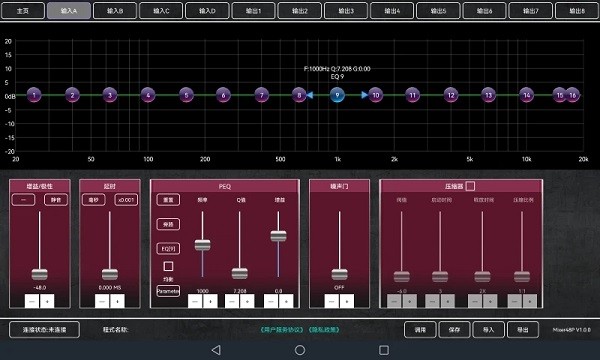Click the PEQ Q值 fader handle
Image resolution: width=600 pixels, height=360 pixels.
(x=240, y=274)
